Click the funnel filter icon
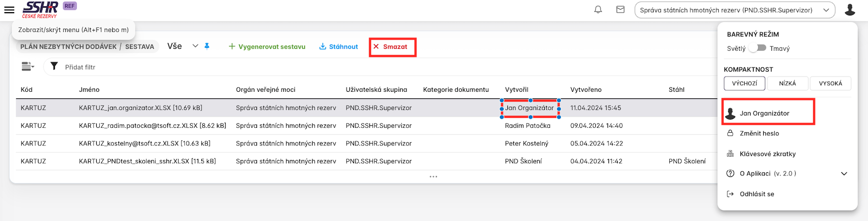 point(54,66)
